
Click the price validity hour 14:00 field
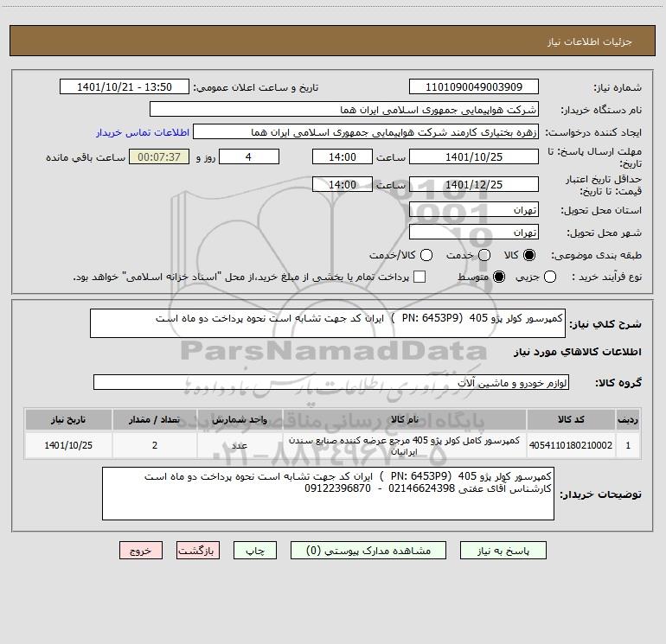[x=343, y=185]
